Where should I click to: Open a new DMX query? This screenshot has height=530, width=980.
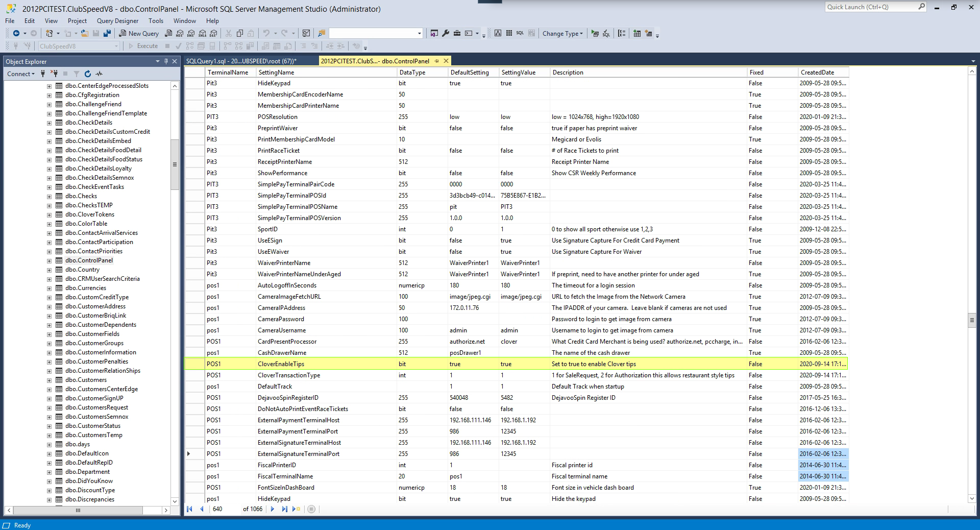pos(190,33)
